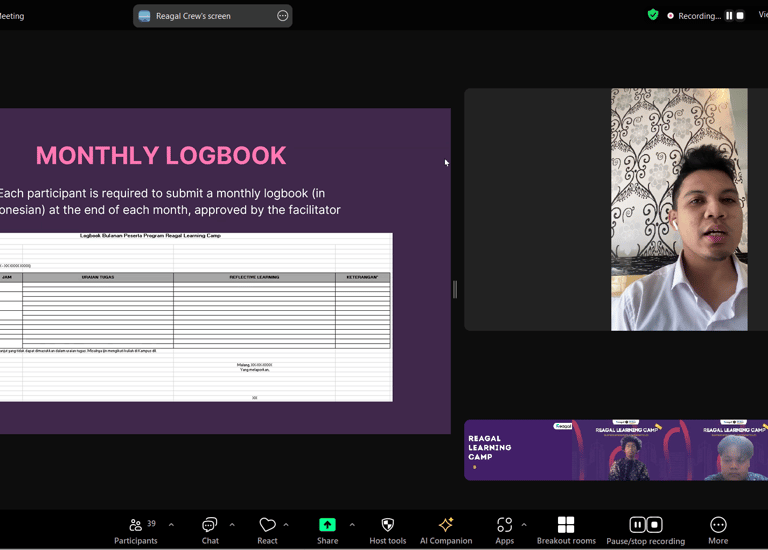Launch AI Companion
The width and height of the screenshot is (768, 550).
click(446, 531)
